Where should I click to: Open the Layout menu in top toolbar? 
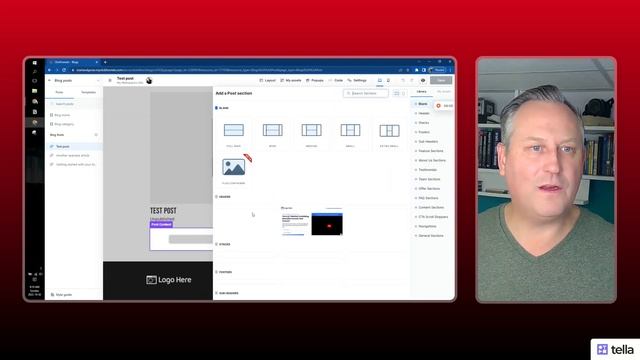pyautogui.click(x=268, y=80)
